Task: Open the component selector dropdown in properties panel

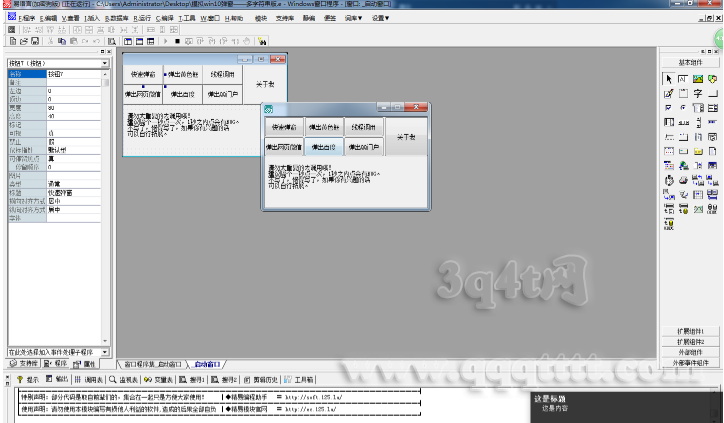Action: tap(105, 63)
